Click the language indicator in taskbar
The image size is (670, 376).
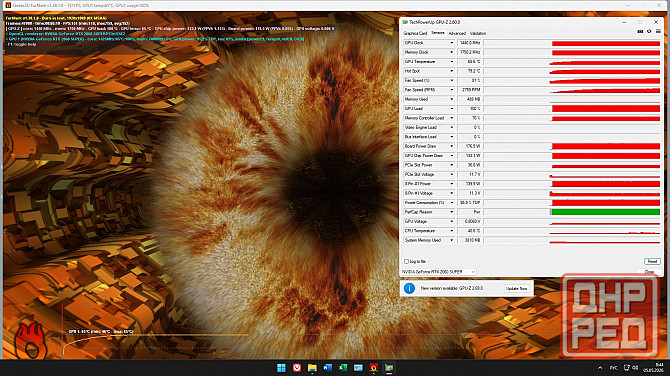click(x=613, y=368)
